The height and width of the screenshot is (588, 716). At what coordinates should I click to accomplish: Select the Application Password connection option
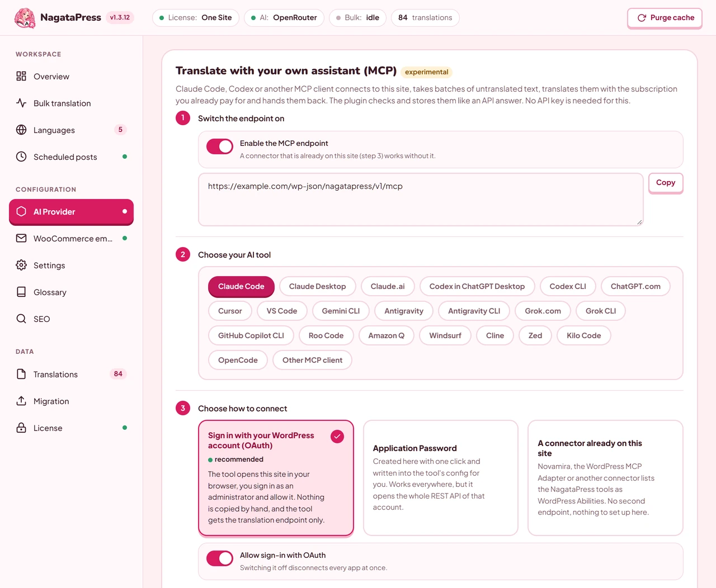click(x=441, y=478)
